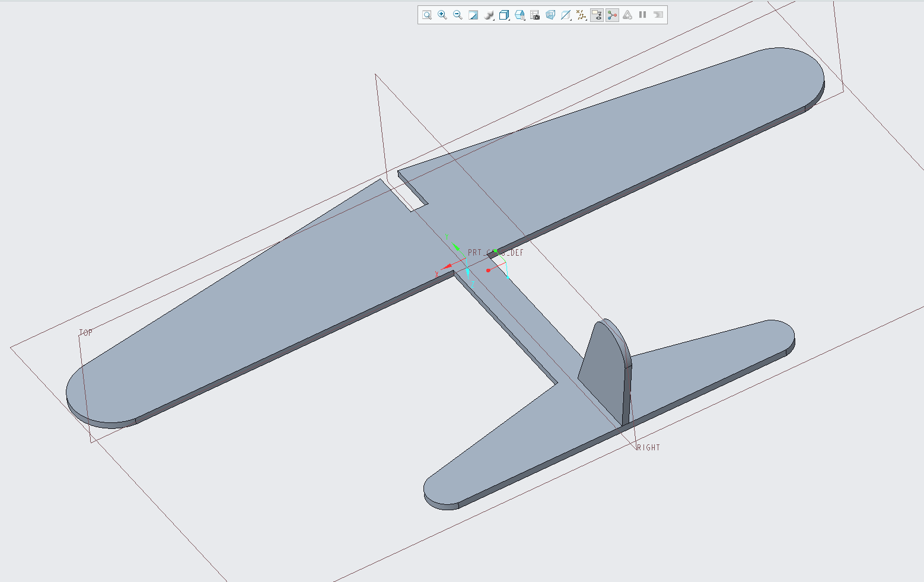
Task: Click the Zoom In magnifier icon
Action: point(442,15)
